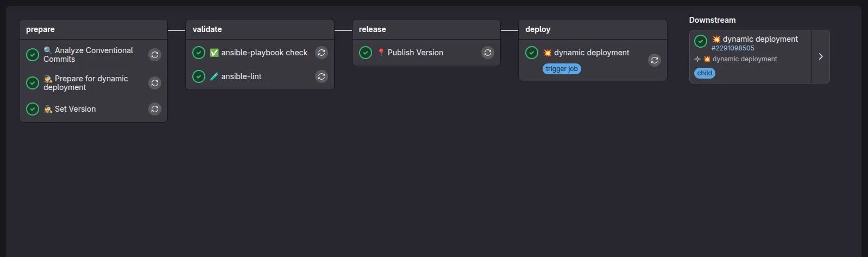Open the Analyze Conventional Commits job
The width and height of the screenshot is (868, 257).
(88, 55)
